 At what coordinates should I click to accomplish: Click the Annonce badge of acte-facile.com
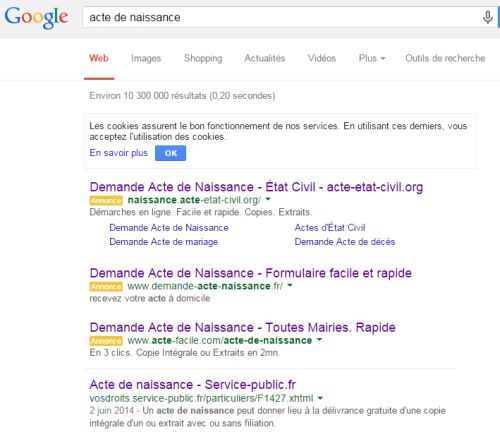click(x=106, y=341)
